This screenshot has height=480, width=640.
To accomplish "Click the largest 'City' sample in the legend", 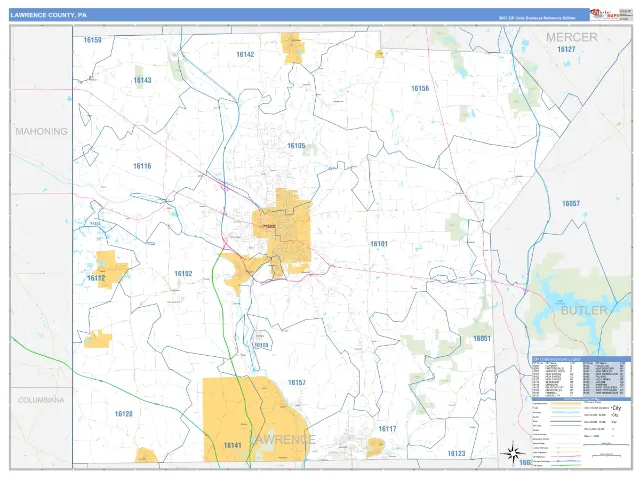I will pos(616,408).
